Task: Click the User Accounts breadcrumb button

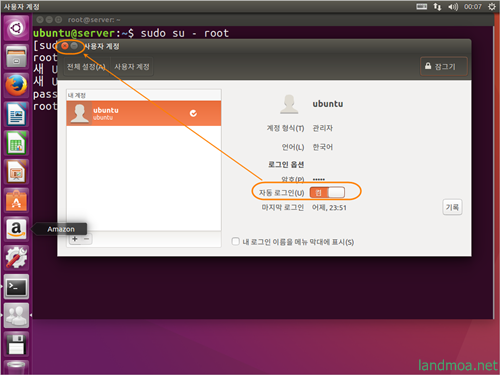Action: pyautogui.click(x=132, y=67)
